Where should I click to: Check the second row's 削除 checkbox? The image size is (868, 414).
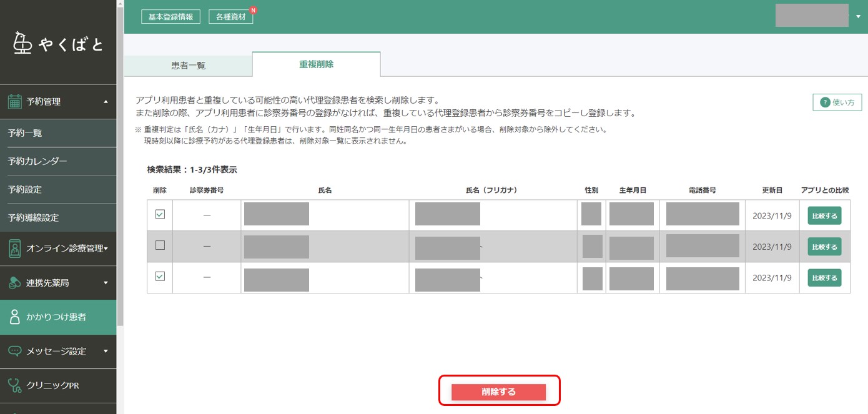(x=160, y=245)
